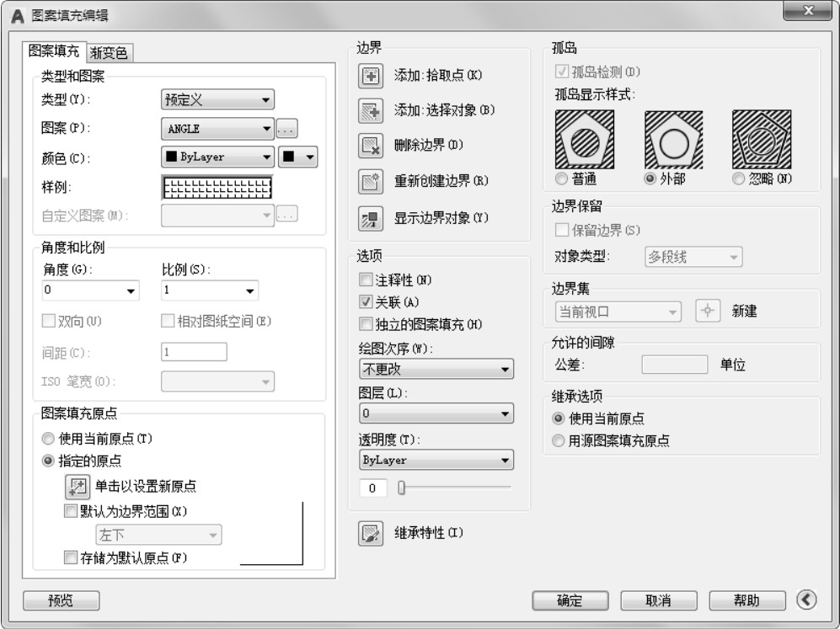Enable the Annotative (注释性) checkbox
Image resolution: width=840 pixels, height=629 pixels.
click(x=366, y=280)
